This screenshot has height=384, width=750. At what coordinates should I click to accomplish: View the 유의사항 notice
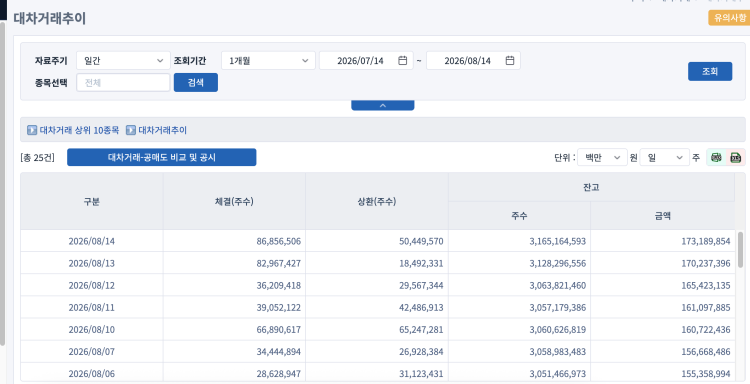coord(729,18)
